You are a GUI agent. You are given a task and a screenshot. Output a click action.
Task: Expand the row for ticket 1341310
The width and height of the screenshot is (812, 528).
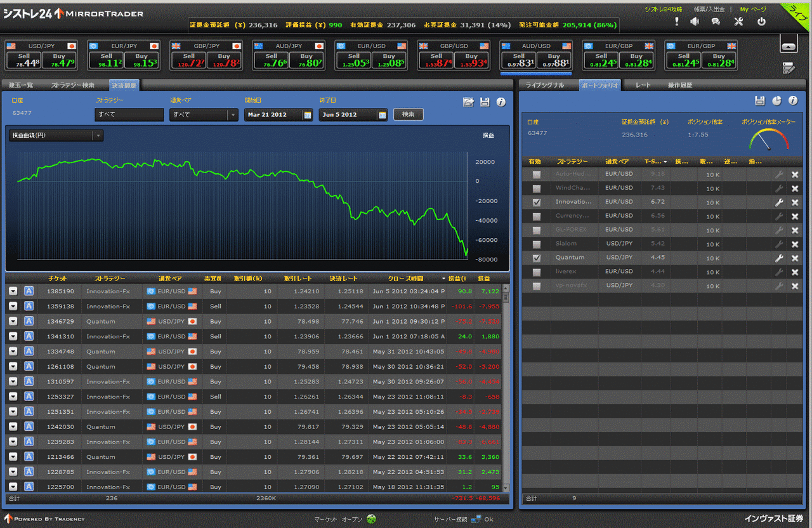[x=13, y=336]
